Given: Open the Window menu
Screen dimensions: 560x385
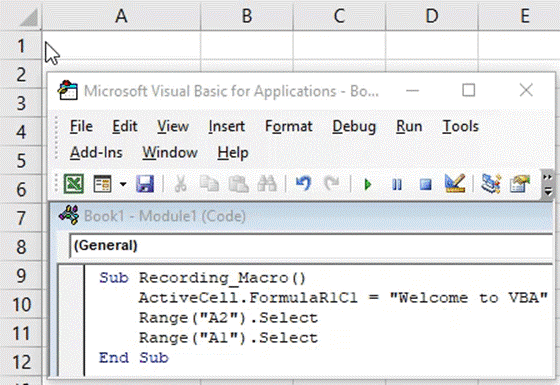Looking at the screenshot, I should [170, 153].
